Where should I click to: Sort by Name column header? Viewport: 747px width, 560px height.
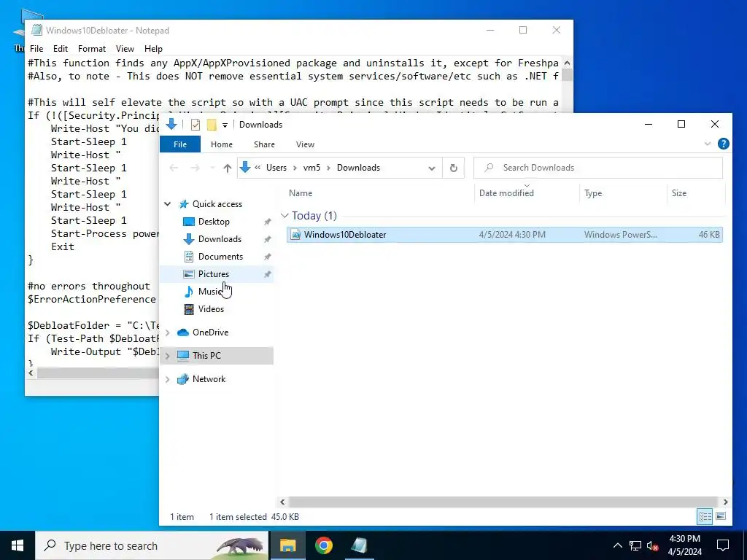(x=301, y=192)
